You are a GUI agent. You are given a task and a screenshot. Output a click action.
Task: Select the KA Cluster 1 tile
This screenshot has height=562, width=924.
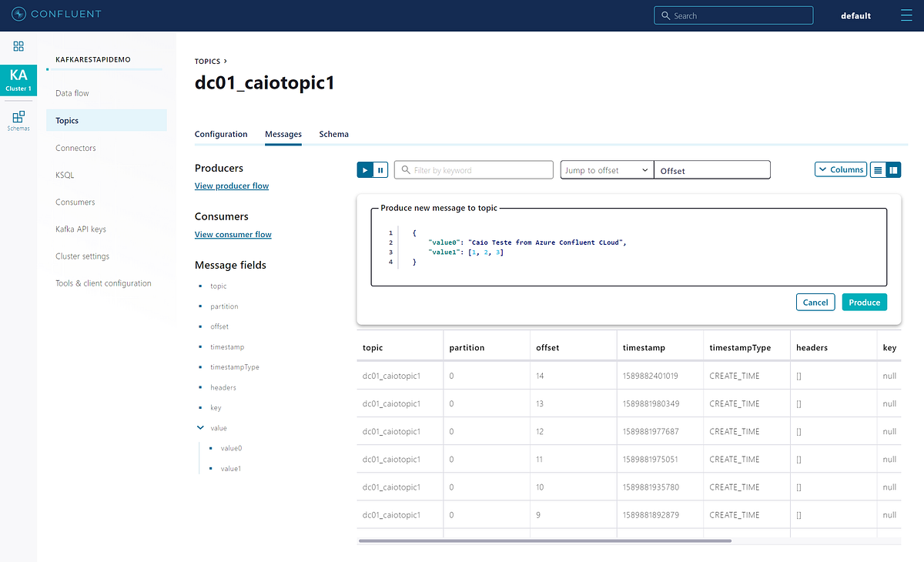click(18, 79)
